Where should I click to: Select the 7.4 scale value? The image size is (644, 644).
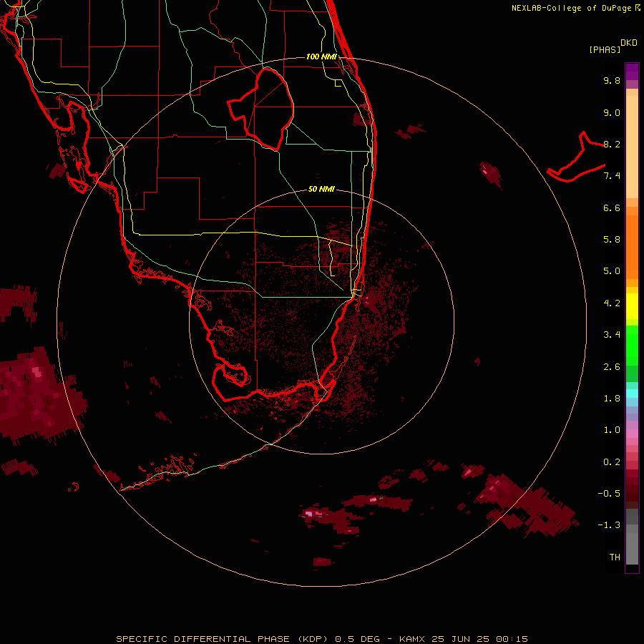click(x=612, y=176)
